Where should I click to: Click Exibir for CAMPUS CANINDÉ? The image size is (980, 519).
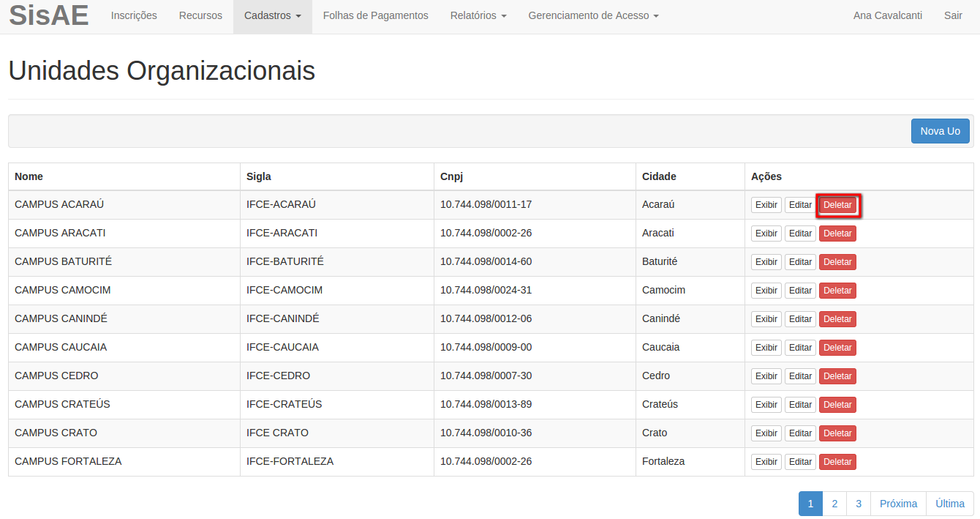coord(766,319)
